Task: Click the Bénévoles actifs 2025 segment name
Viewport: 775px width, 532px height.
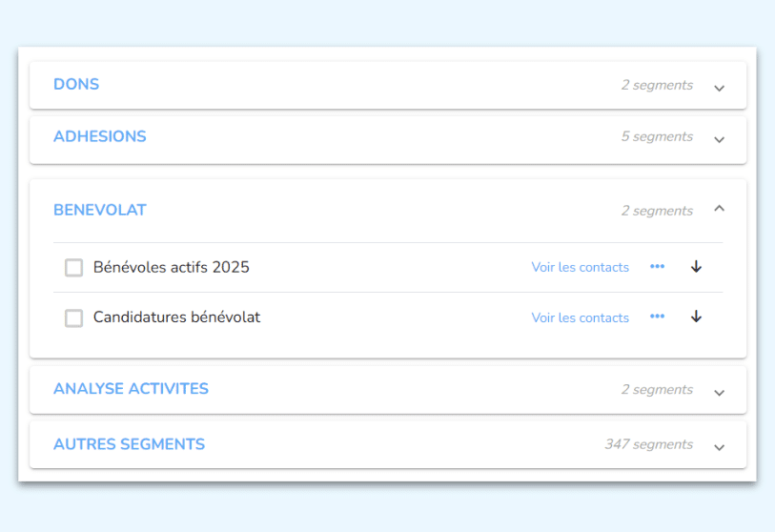Action: point(172,267)
